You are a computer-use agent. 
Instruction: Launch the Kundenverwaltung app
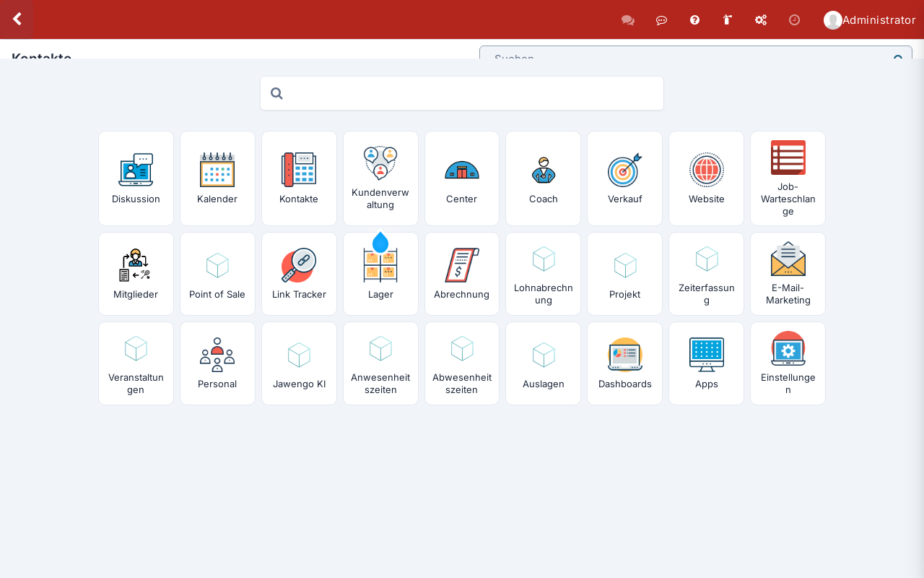pyautogui.click(x=380, y=178)
